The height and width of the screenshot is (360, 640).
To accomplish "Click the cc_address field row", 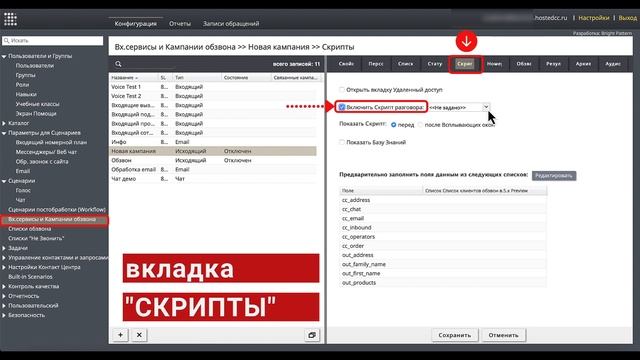I will (x=443, y=200).
